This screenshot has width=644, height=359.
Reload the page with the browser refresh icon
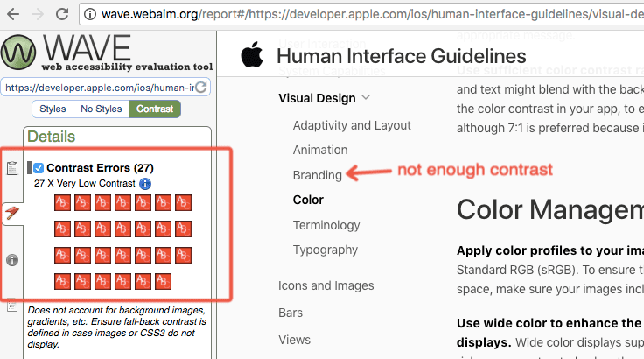pos(62,14)
